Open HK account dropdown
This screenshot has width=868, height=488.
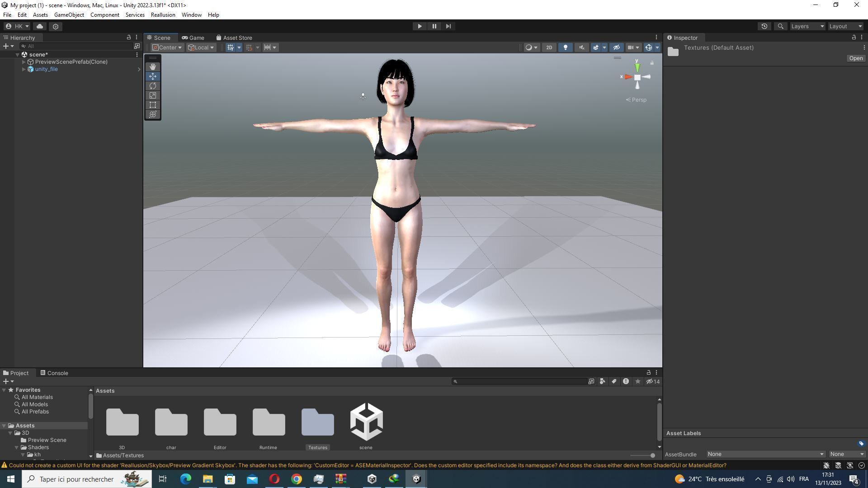click(x=17, y=26)
